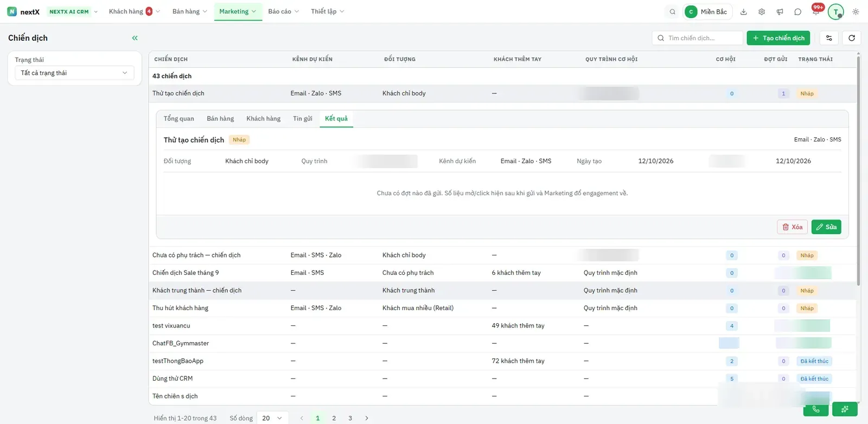Click the user avatar T

835,11
